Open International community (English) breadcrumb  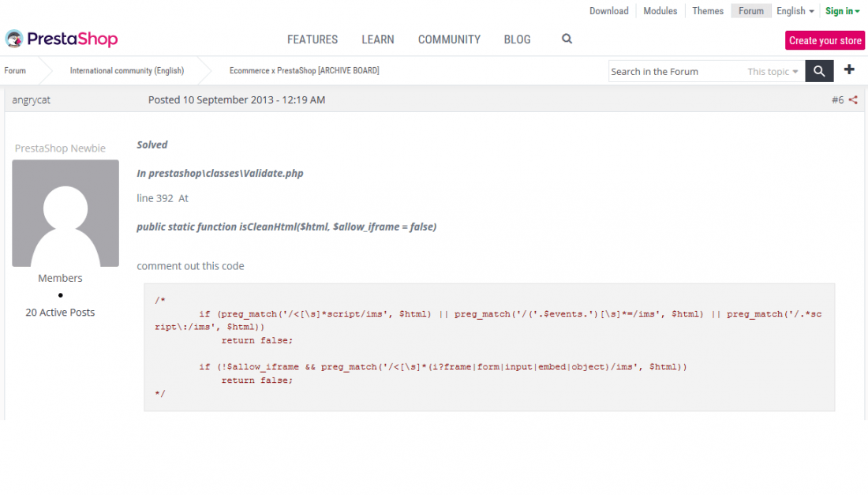click(127, 71)
